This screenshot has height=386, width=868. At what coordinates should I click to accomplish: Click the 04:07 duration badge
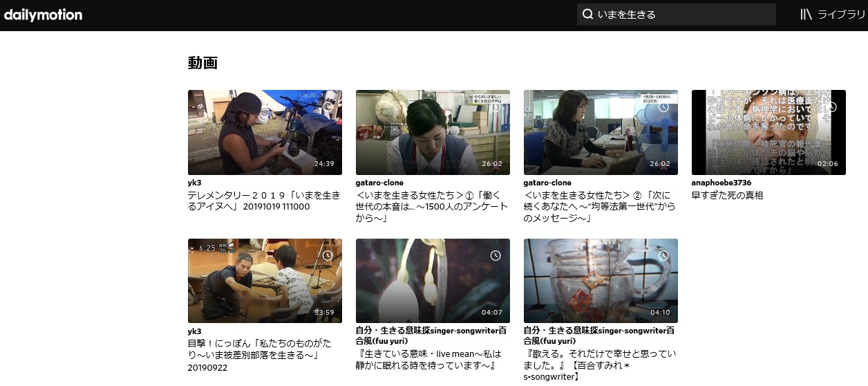(492, 313)
